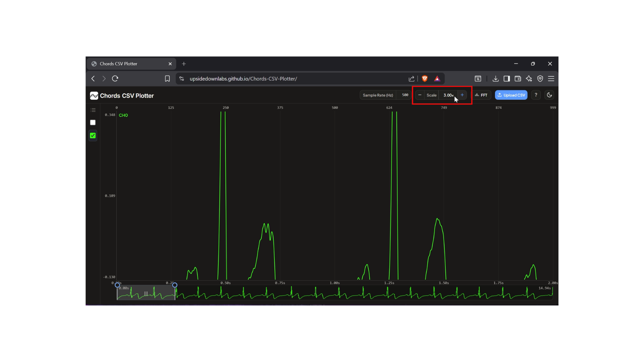Open the browser hamburger menu

pos(551,79)
